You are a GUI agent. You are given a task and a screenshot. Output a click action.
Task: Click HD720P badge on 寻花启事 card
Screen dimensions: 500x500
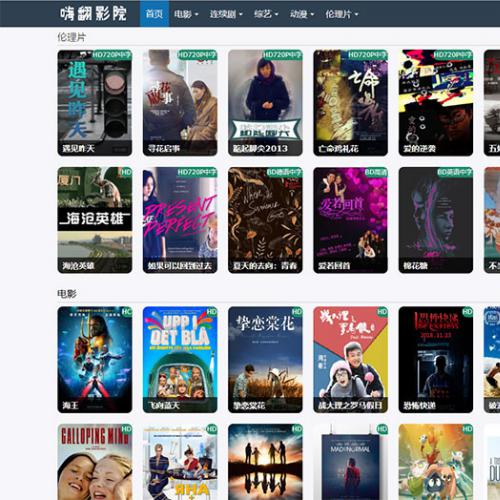(x=197, y=55)
